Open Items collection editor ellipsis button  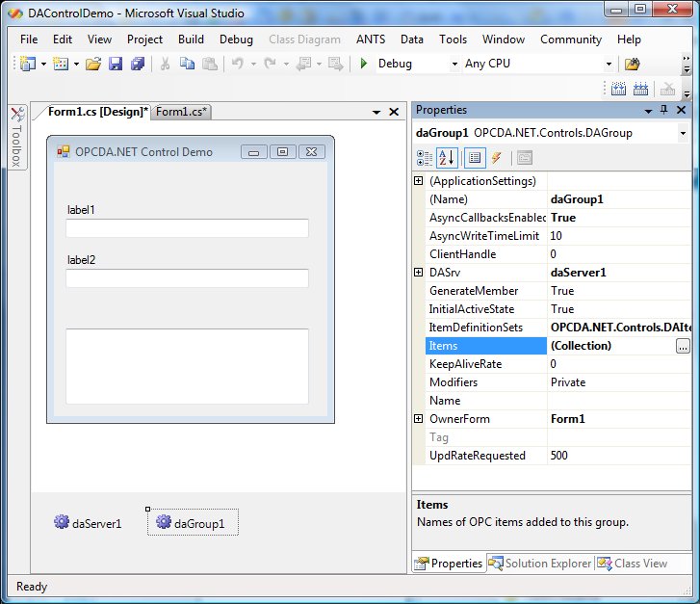click(683, 346)
